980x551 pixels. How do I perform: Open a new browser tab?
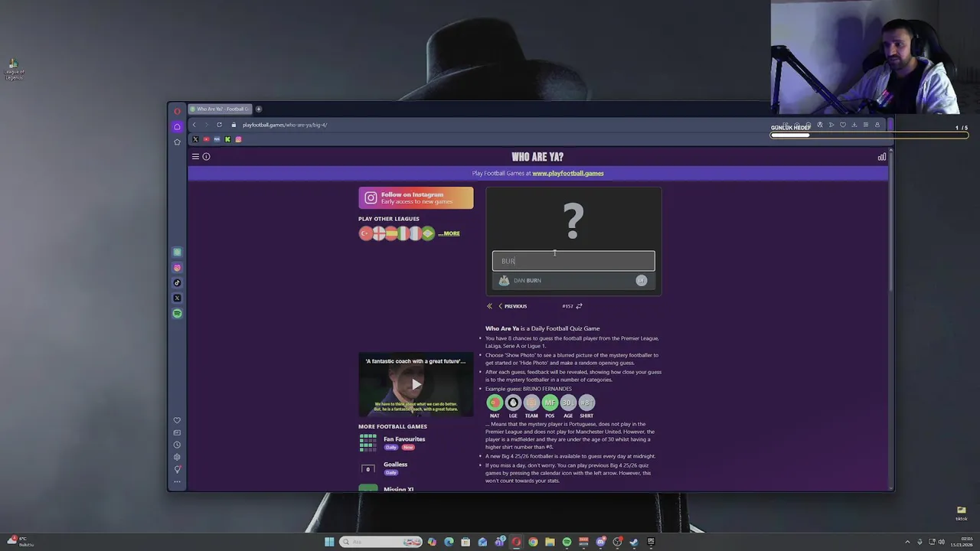(259, 109)
